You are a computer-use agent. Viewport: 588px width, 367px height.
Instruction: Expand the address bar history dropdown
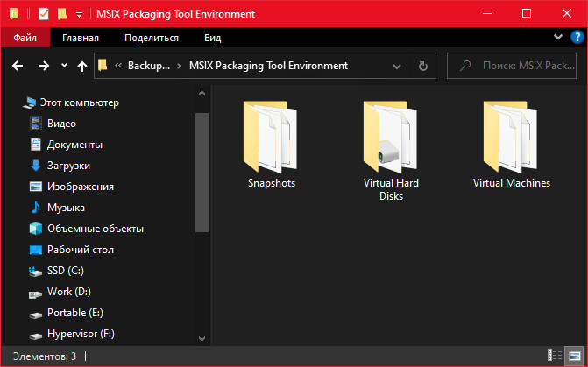click(x=397, y=67)
